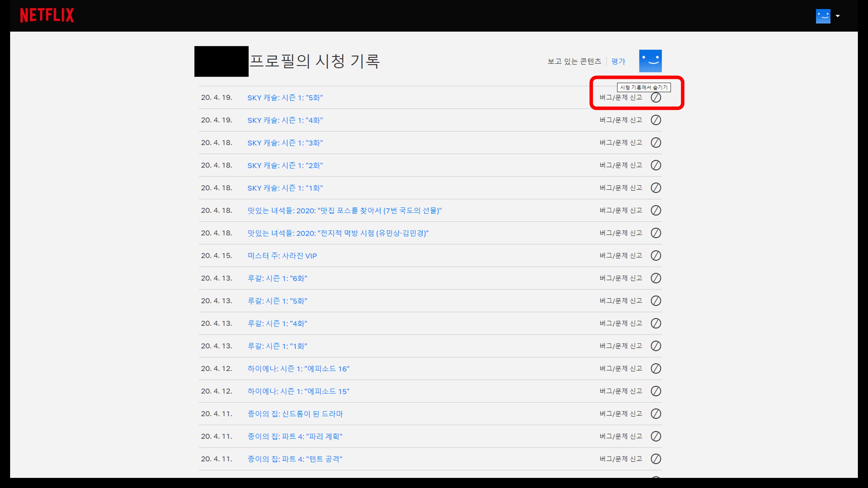This screenshot has height=488, width=868.
Task: Click the header profile avatar icon
Action: tap(823, 16)
